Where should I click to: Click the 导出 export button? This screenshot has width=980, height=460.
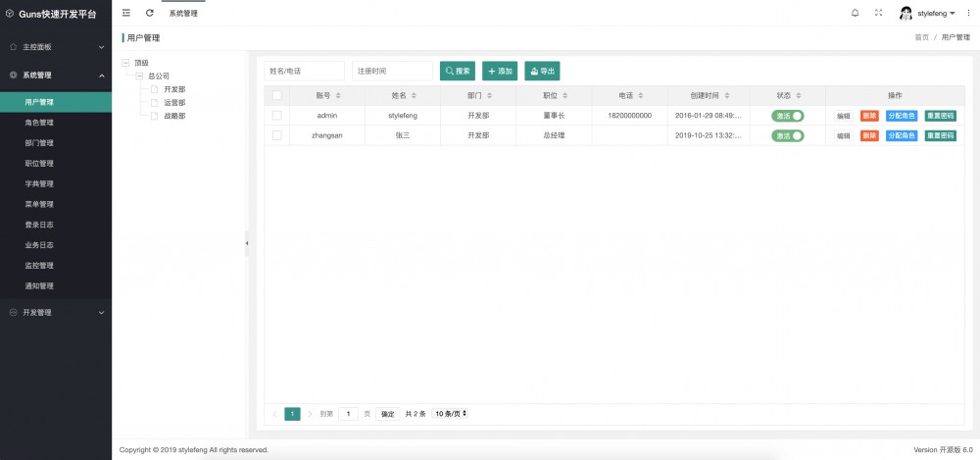[543, 71]
